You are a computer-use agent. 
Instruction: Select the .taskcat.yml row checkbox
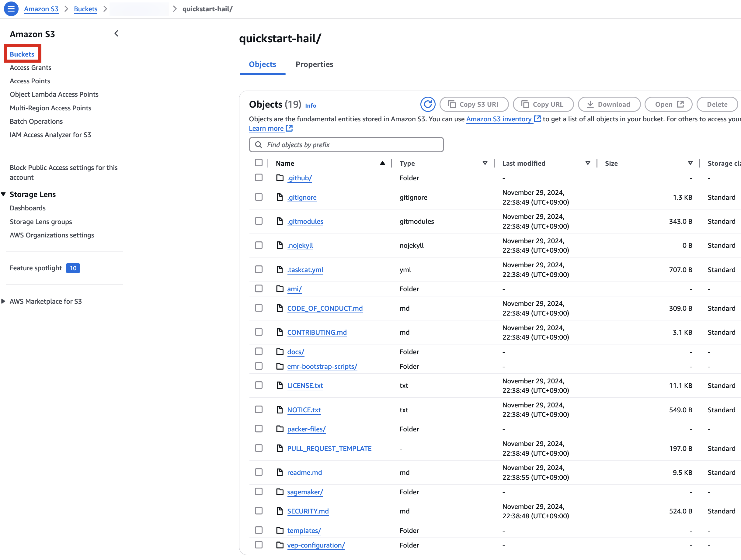click(x=259, y=269)
